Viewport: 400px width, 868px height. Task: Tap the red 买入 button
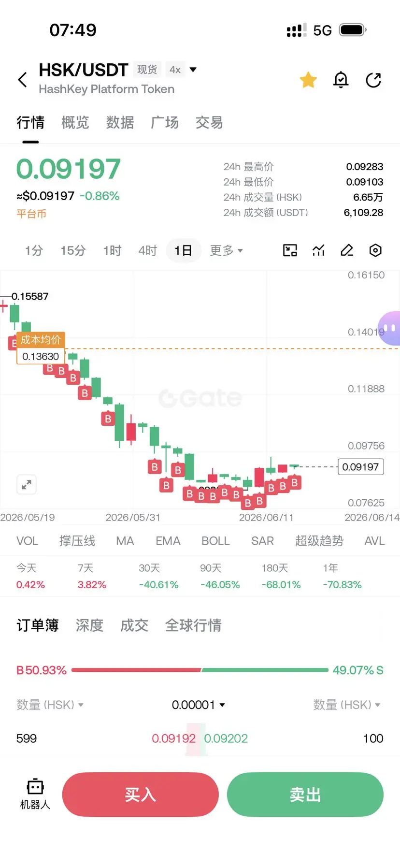tap(141, 795)
